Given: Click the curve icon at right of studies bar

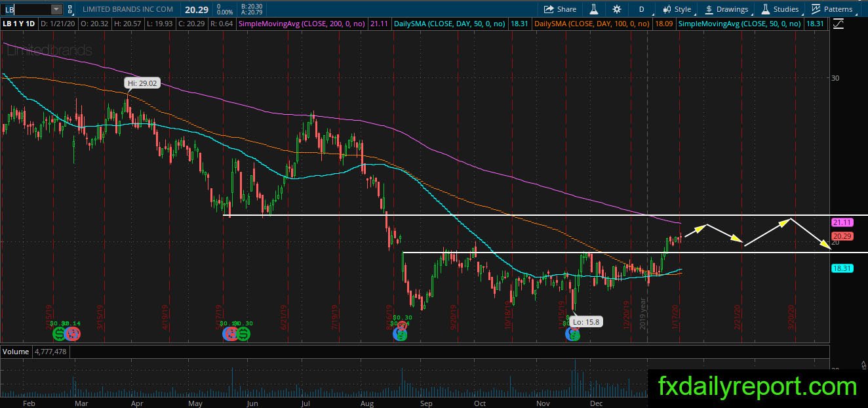Looking at the screenshot, I should pos(838,24).
